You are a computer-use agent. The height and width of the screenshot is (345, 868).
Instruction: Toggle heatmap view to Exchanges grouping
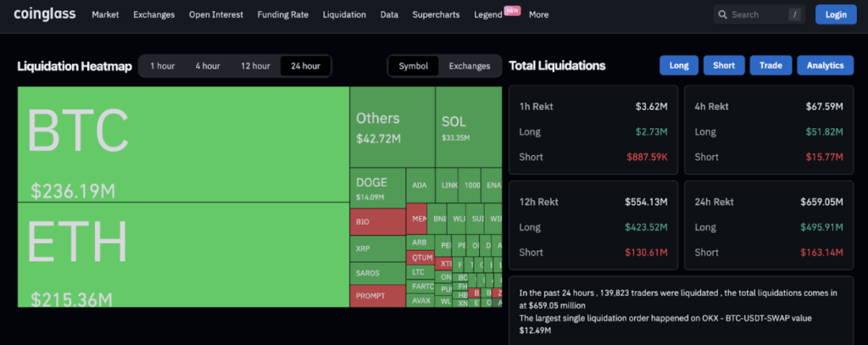(x=469, y=66)
